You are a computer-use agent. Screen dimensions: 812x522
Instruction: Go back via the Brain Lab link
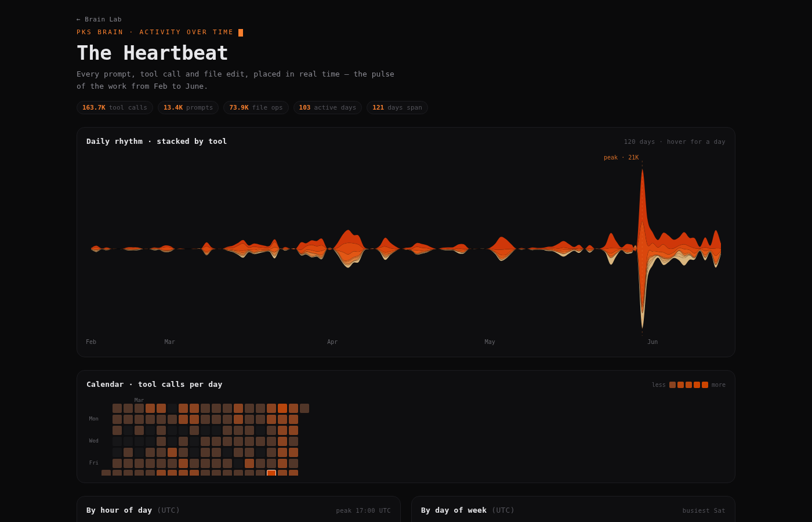[99, 19]
